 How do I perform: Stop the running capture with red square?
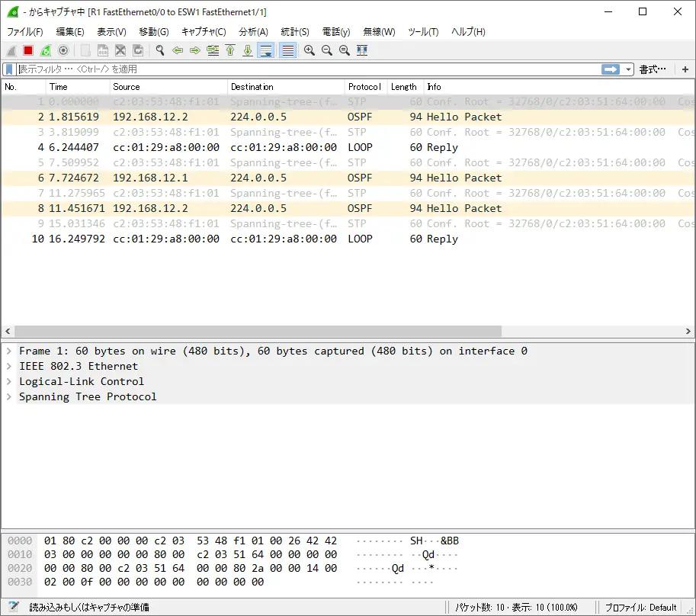pos(28,50)
